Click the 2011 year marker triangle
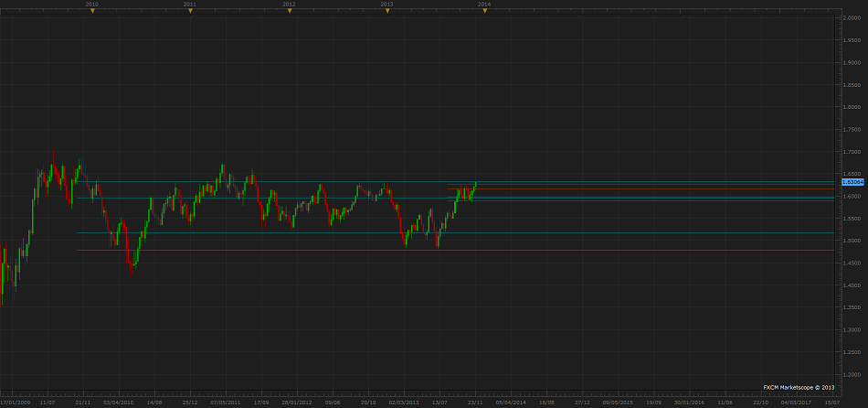This screenshot has height=408, width=868. [190, 11]
